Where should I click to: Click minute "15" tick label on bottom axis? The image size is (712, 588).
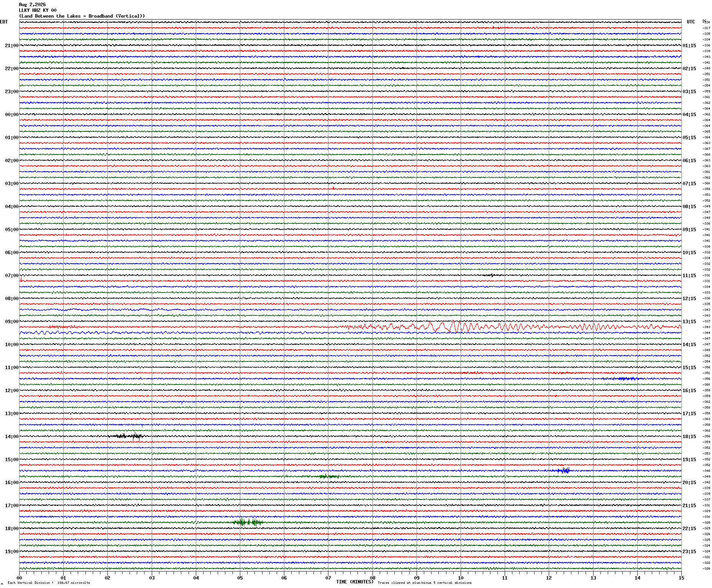click(x=681, y=578)
